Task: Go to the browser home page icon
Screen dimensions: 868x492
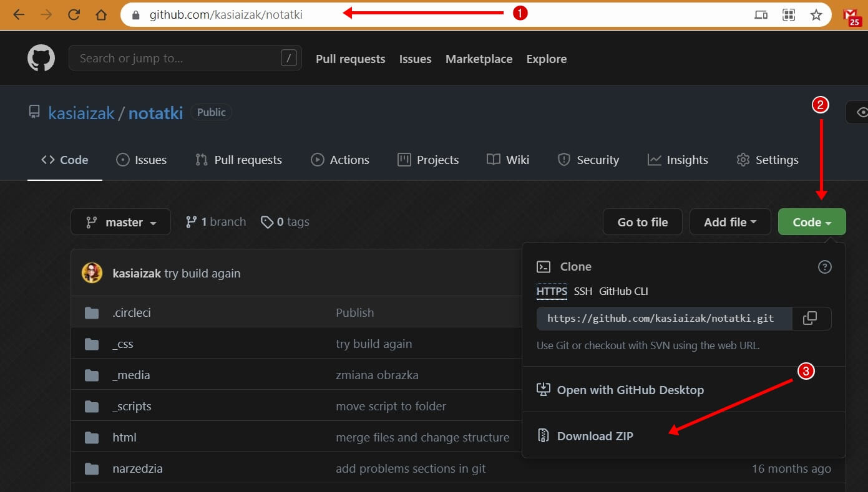Action: [101, 15]
